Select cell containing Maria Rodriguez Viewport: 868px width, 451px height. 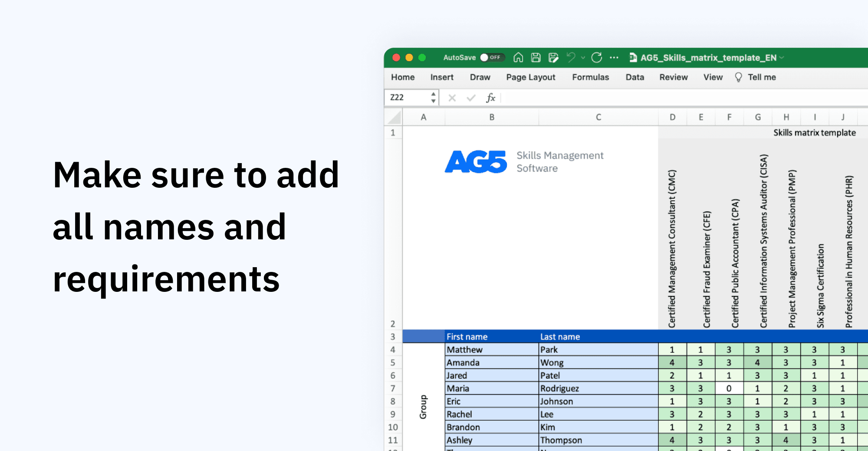460,388
